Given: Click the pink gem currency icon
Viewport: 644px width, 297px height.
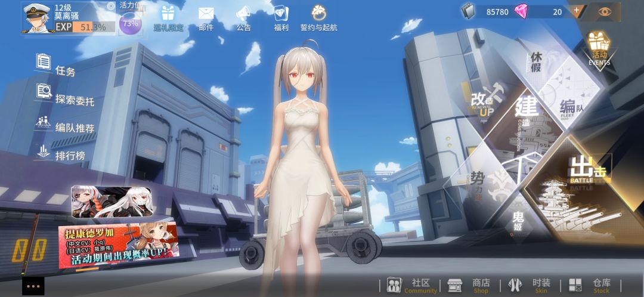Looking at the screenshot, I should coord(521,11).
